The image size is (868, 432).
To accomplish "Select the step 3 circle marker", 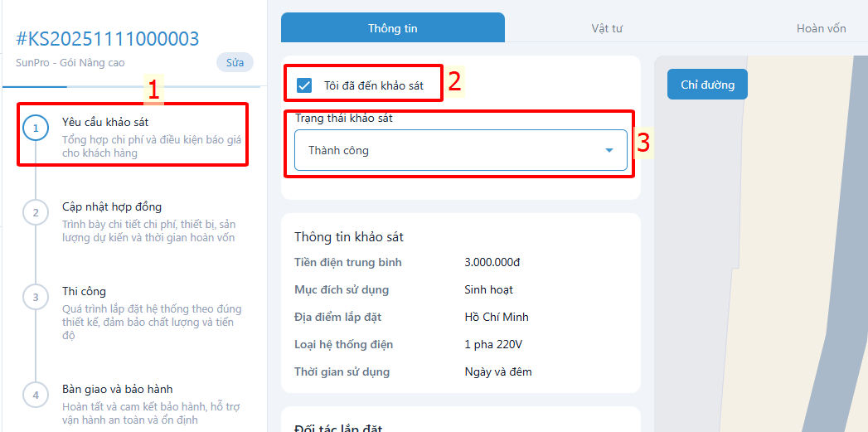I will tap(36, 298).
